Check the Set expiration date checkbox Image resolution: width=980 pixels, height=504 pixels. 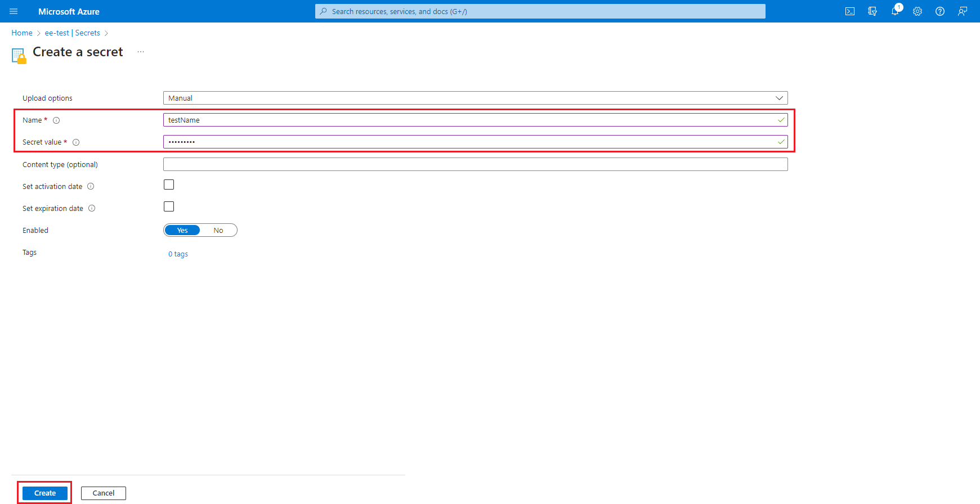tap(169, 206)
